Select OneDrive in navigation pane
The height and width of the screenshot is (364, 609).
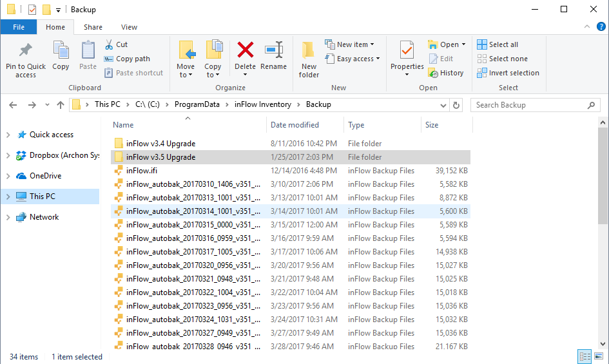click(x=46, y=176)
